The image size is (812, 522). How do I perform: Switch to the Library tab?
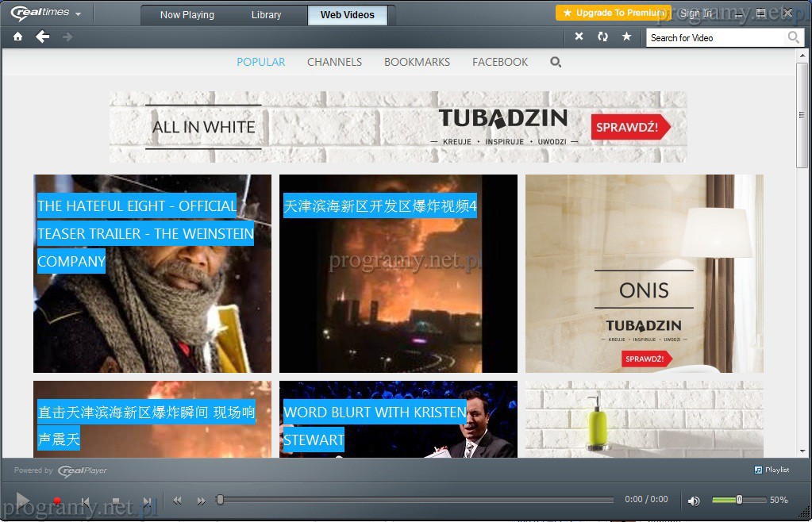click(266, 15)
